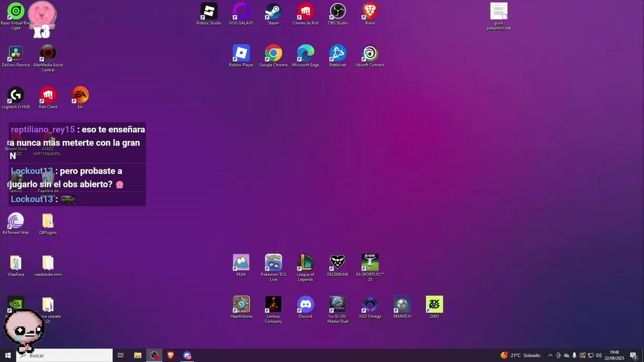This screenshot has height=362, width=644.
Task: Launch Hearthstone from the desktop
Action: coord(241,308)
